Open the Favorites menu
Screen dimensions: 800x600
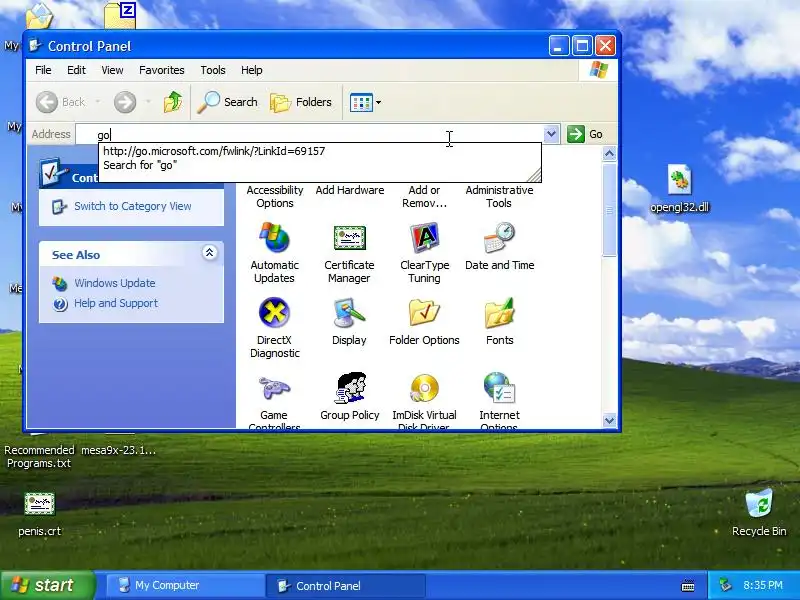pyautogui.click(x=162, y=70)
